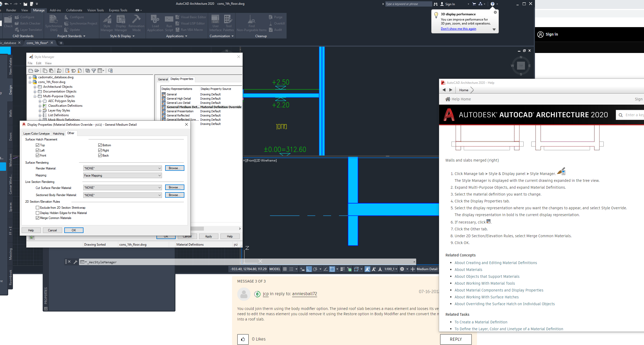Open the Edit menu in Style Manager
The image size is (644, 345).
[38, 63]
